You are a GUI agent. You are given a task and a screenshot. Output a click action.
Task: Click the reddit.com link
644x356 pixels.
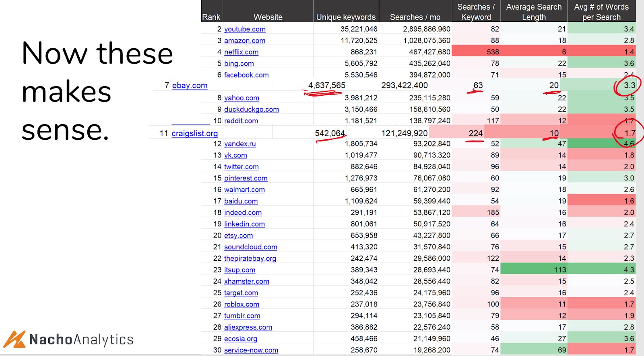coord(241,121)
